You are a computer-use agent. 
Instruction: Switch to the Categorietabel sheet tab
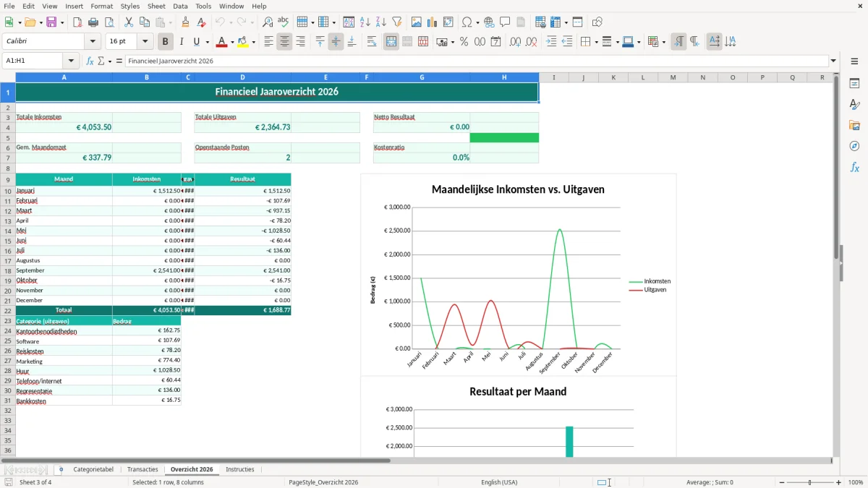93,469
